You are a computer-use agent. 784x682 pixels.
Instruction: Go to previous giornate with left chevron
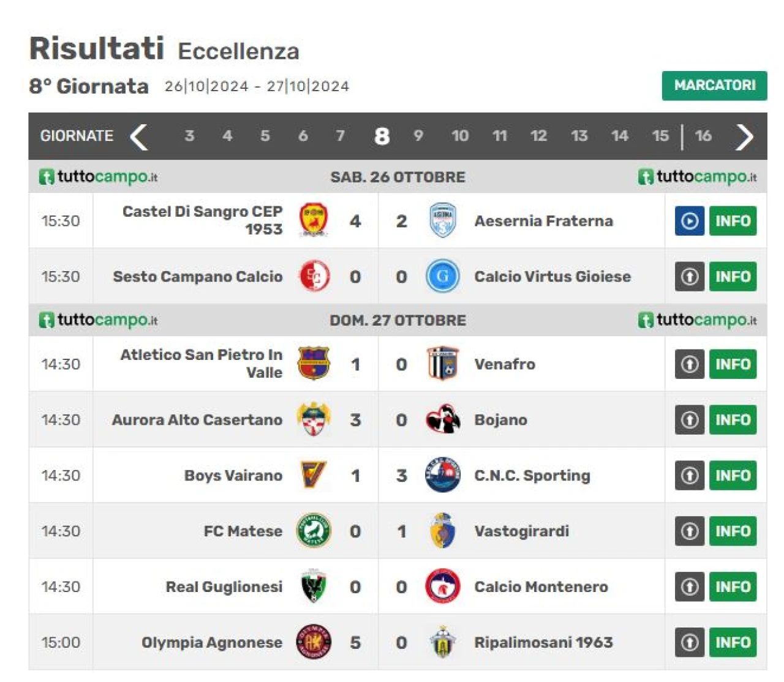[139, 137]
